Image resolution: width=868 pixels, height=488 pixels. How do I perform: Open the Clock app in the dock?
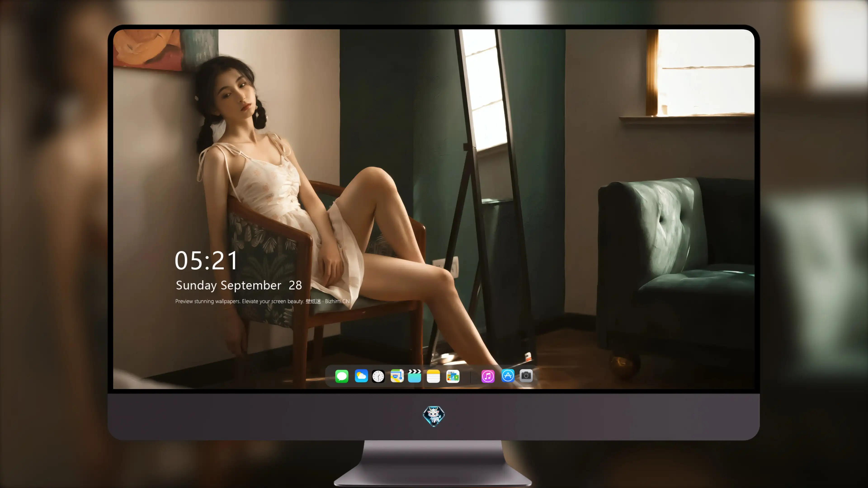point(378,376)
